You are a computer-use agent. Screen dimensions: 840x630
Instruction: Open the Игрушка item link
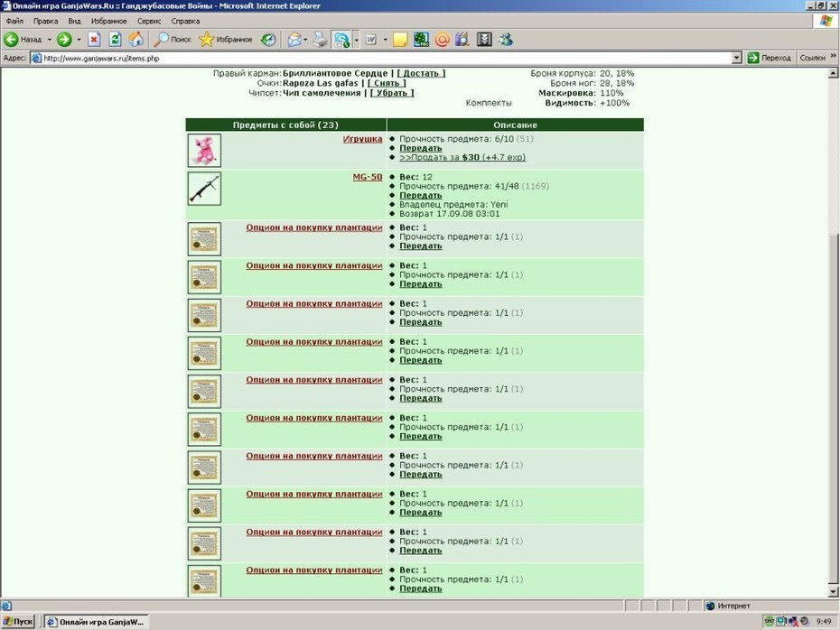coord(363,139)
